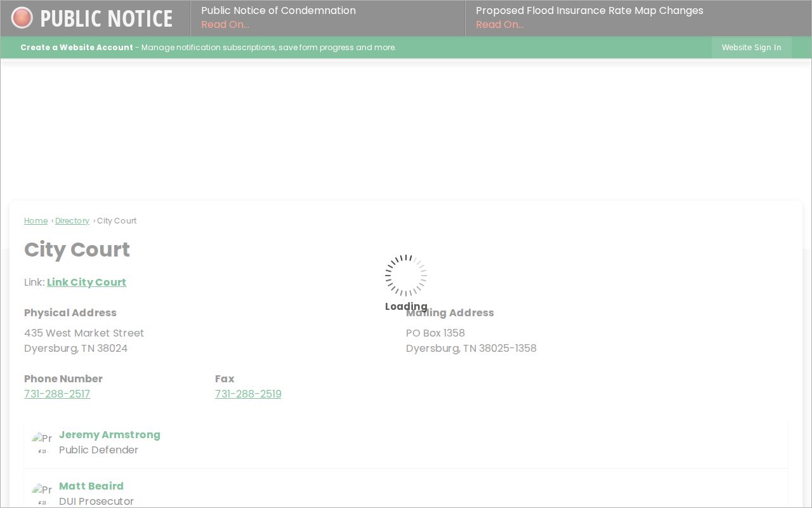This screenshot has height=508, width=812.
Task: Read on about Public Notice of Condemnation
Action: [225, 25]
